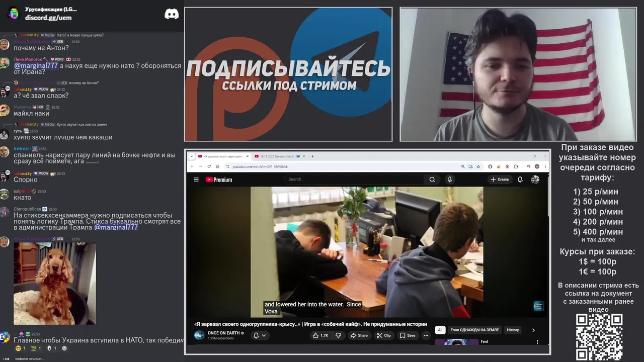Open the browser zoom magnifier icon
Screen dimensions: 644x362
click(463, 166)
